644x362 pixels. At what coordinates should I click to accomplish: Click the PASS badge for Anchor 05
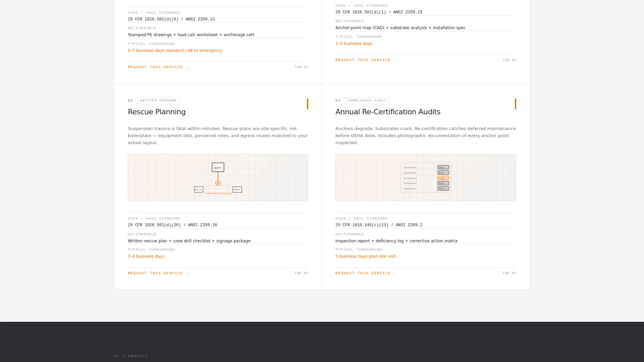coord(443,189)
